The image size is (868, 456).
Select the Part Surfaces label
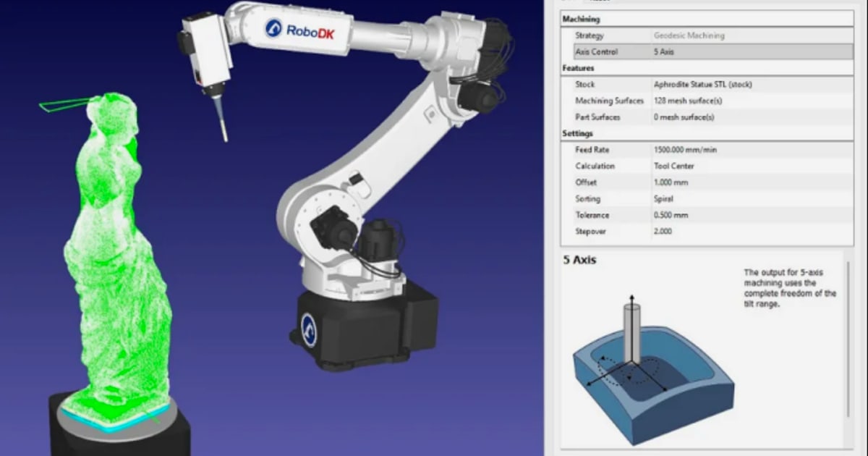tap(597, 117)
